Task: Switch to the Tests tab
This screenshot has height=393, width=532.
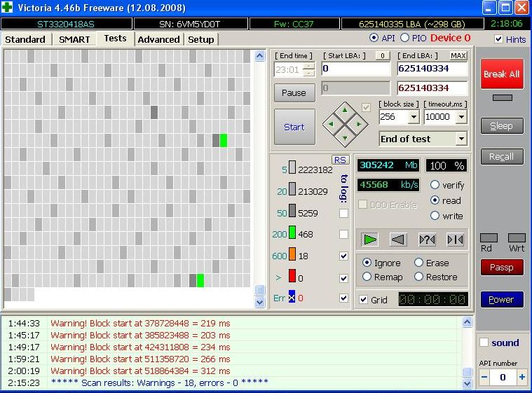Action: (115, 39)
